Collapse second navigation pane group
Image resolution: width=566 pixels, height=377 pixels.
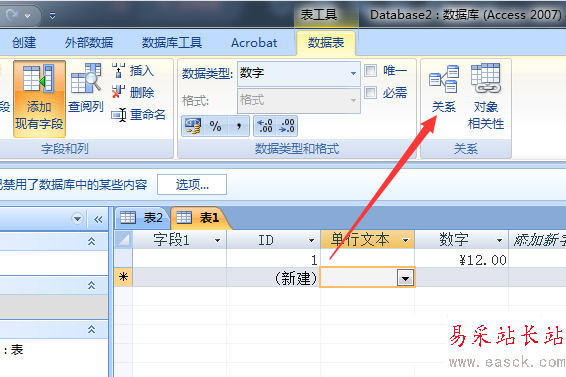91,285
